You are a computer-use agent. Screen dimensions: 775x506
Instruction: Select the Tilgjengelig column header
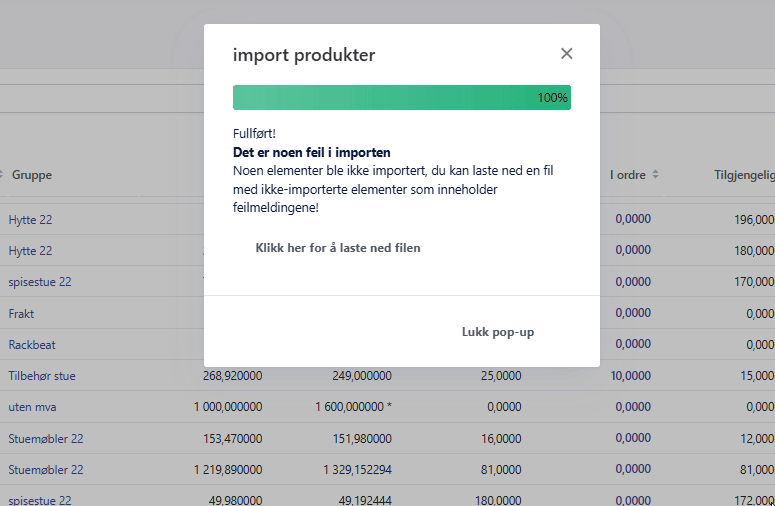(744, 175)
